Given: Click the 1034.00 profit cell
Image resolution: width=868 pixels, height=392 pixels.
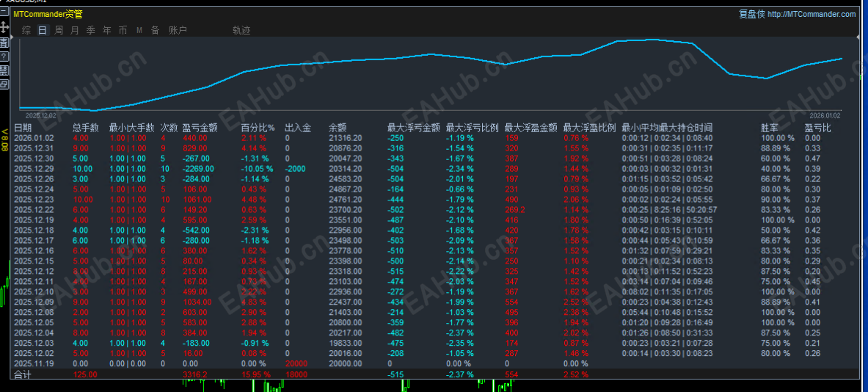Looking at the screenshot, I should click(x=196, y=302).
